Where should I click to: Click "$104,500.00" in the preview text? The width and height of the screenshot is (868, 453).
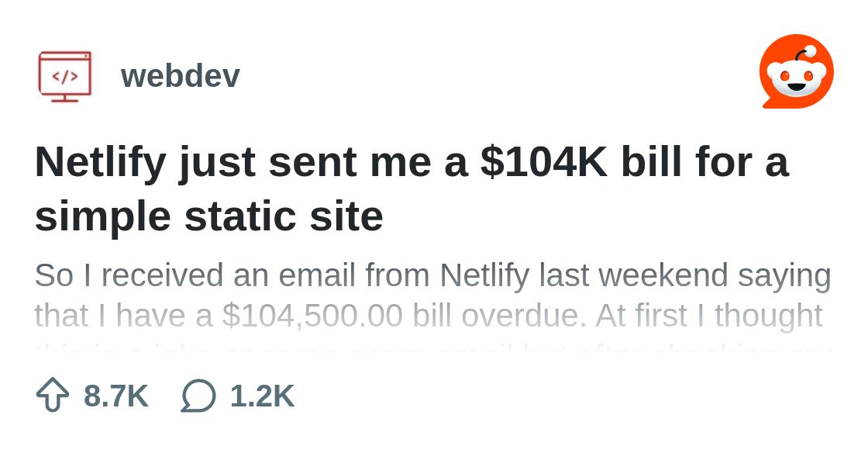312,316
